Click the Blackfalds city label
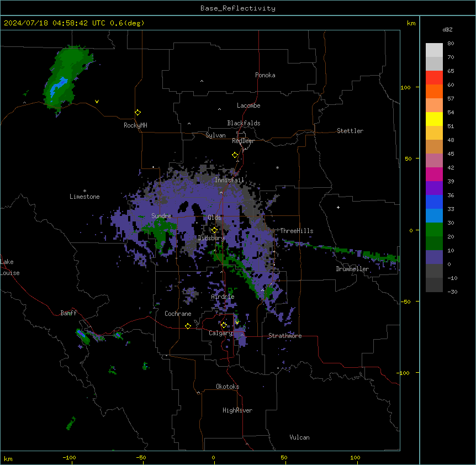 [244, 123]
